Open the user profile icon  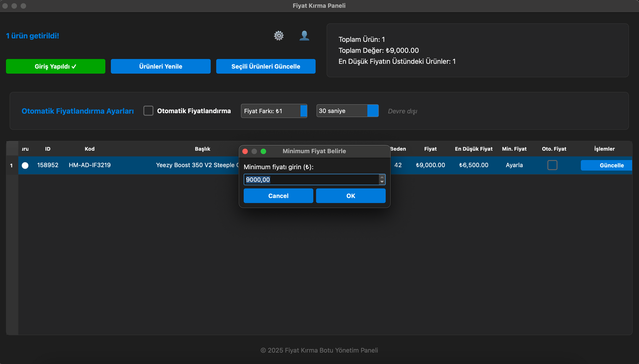304,35
